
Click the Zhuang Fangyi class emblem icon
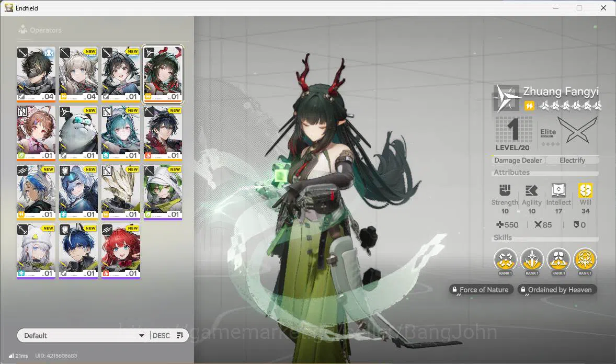[x=506, y=98]
